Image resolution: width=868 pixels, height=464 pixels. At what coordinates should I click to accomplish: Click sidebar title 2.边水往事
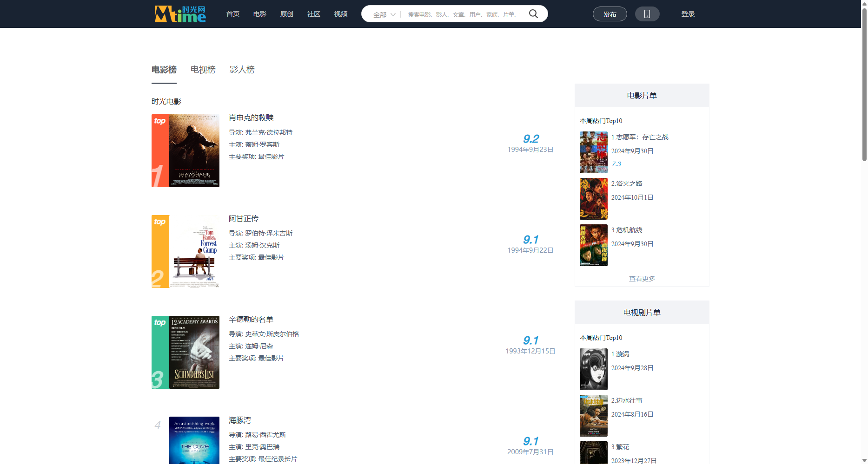click(627, 400)
